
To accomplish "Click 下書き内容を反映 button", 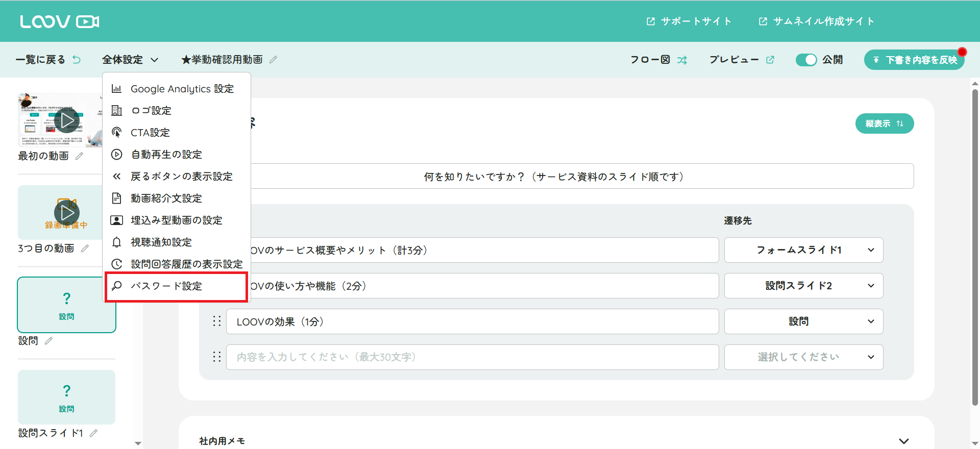I will pyautogui.click(x=914, y=60).
